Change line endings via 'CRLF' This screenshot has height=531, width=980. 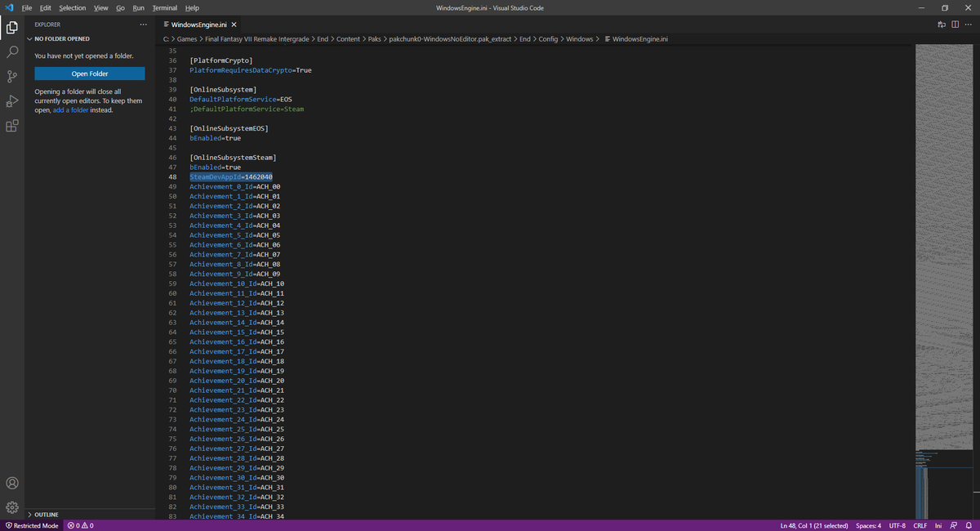pyautogui.click(x=920, y=525)
